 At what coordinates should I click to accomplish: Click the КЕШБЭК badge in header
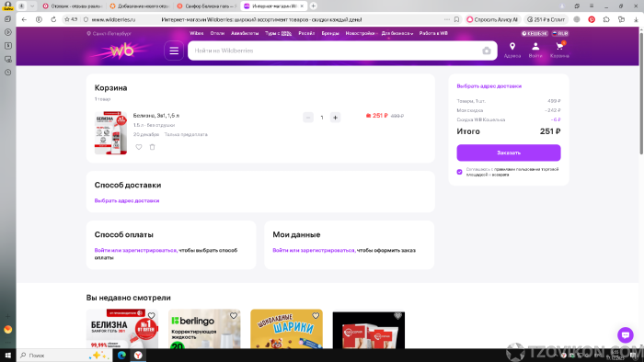click(x=535, y=34)
